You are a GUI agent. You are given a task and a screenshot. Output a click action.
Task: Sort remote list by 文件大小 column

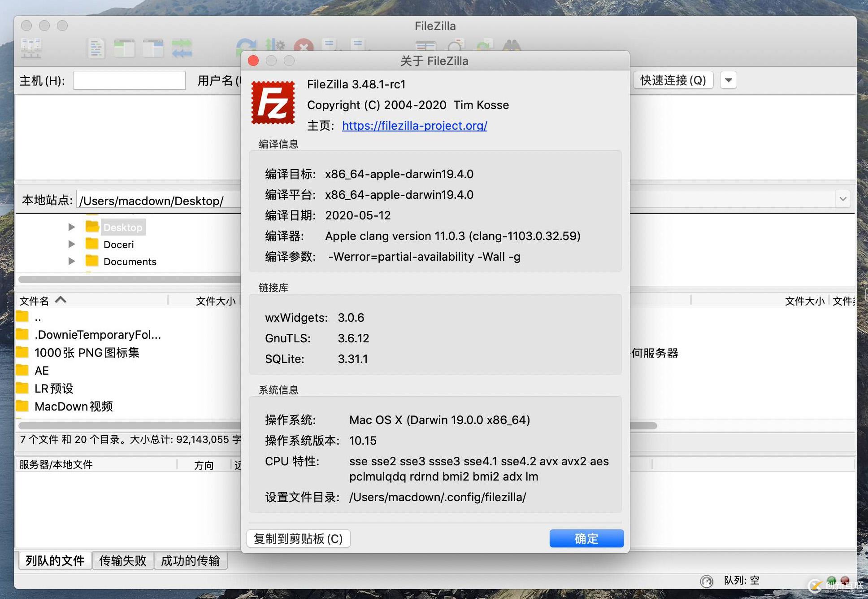[x=805, y=301]
